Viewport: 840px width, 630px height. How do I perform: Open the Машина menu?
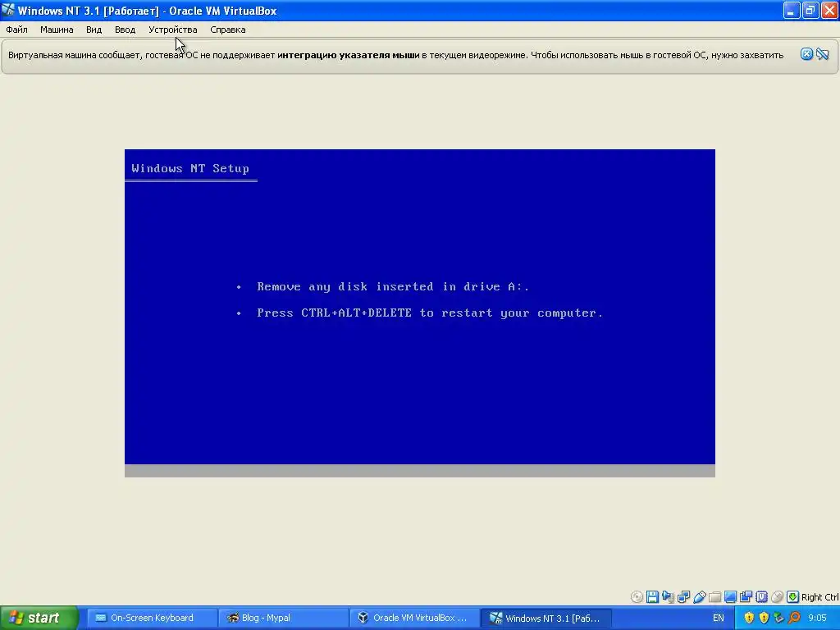pos(57,30)
